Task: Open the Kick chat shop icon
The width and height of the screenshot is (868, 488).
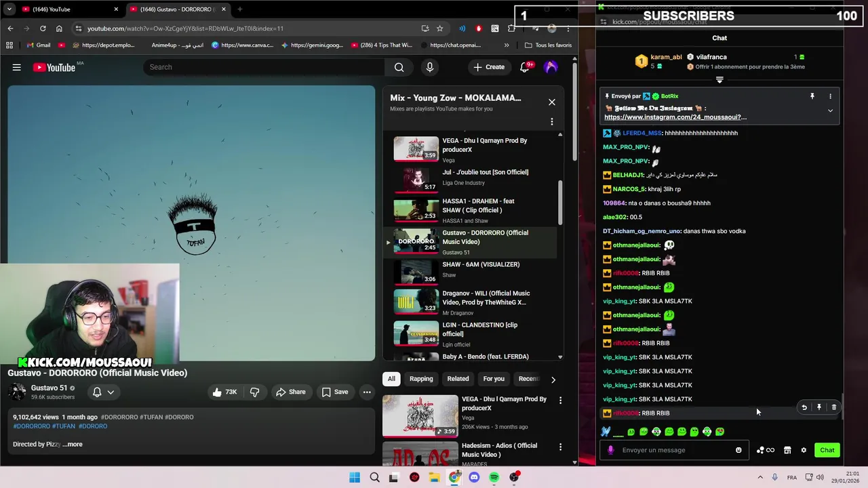Action: tap(787, 450)
